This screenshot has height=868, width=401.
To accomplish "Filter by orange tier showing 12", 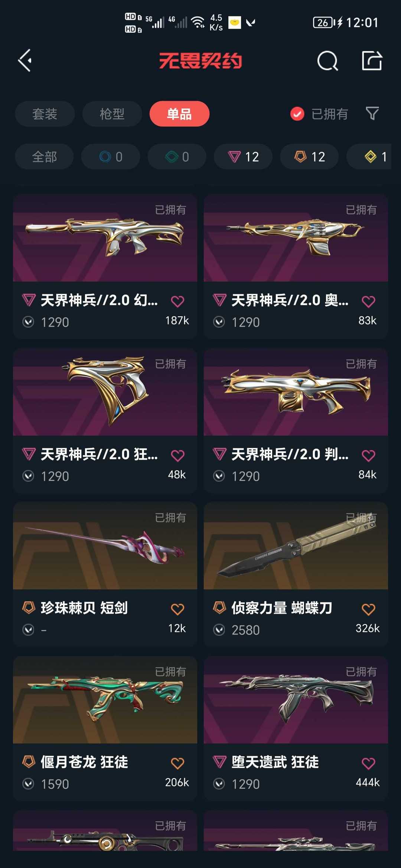I will tap(309, 157).
